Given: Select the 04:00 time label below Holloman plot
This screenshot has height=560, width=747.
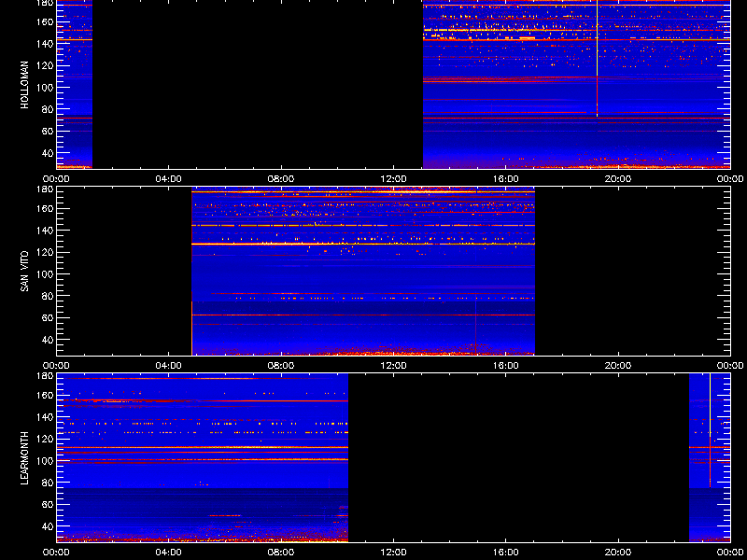Looking at the screenshot, I should coord(169,179).
